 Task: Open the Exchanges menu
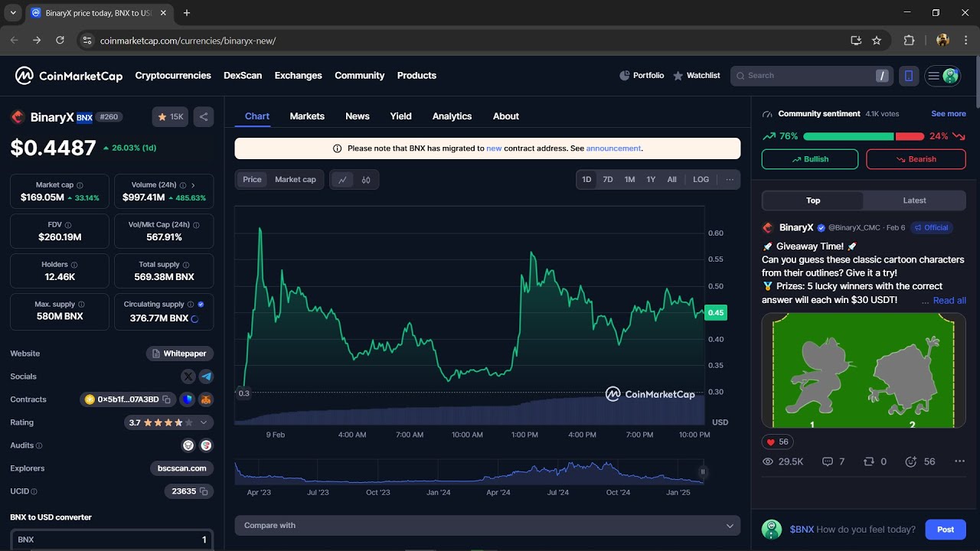point(298,76)
